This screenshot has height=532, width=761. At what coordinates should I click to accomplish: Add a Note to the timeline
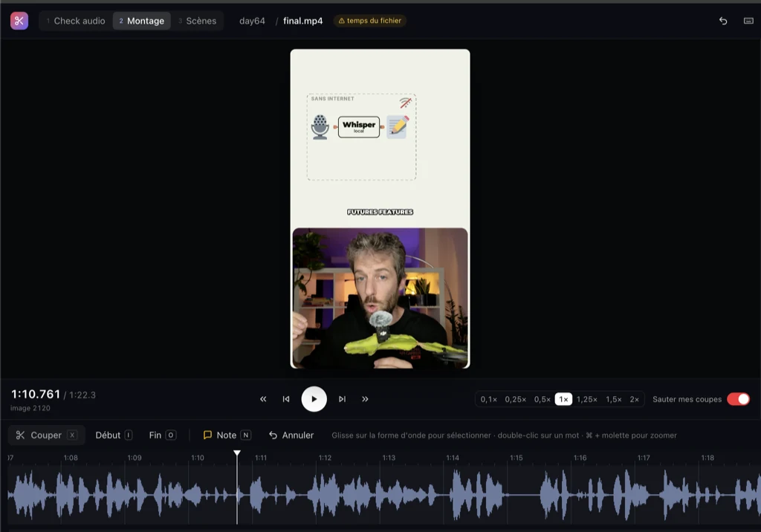(x=227, y=435)
